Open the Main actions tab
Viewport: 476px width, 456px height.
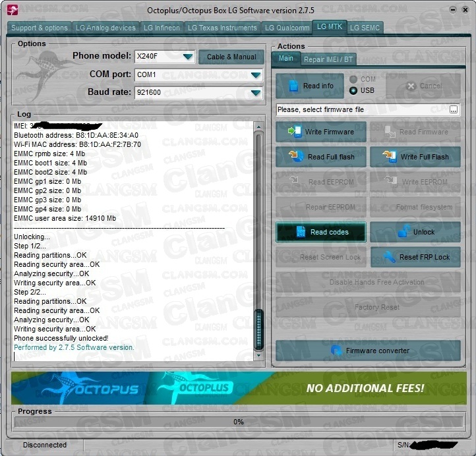tap(285, 58)
